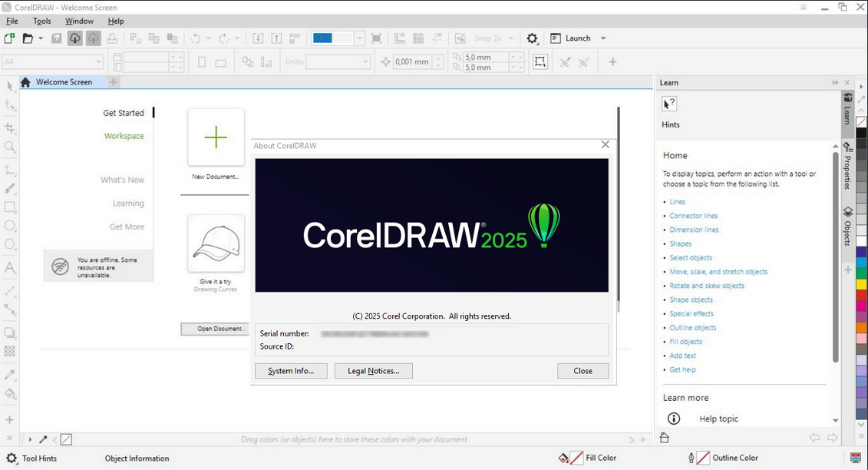Click the Open Document button
Viewport: 868px width, 470px height.
(x=216, y=329)
